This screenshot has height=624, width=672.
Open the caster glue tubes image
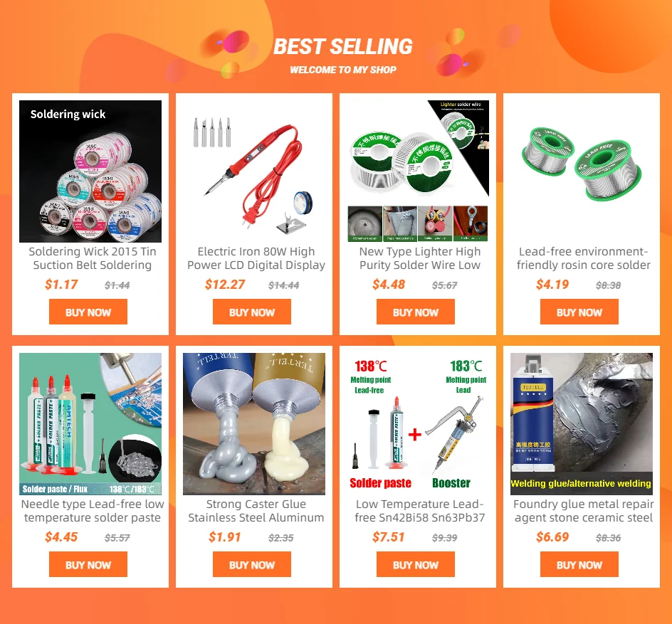(x=254, y=424)
